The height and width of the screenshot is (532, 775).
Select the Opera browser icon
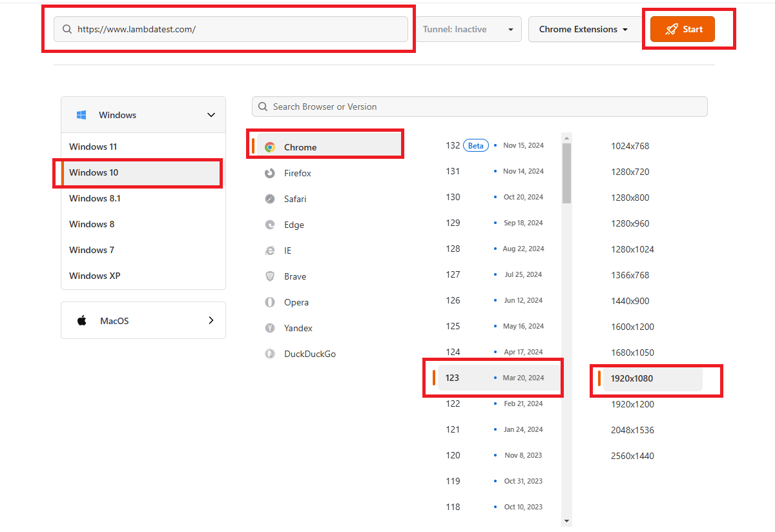[x=270, y=302]
